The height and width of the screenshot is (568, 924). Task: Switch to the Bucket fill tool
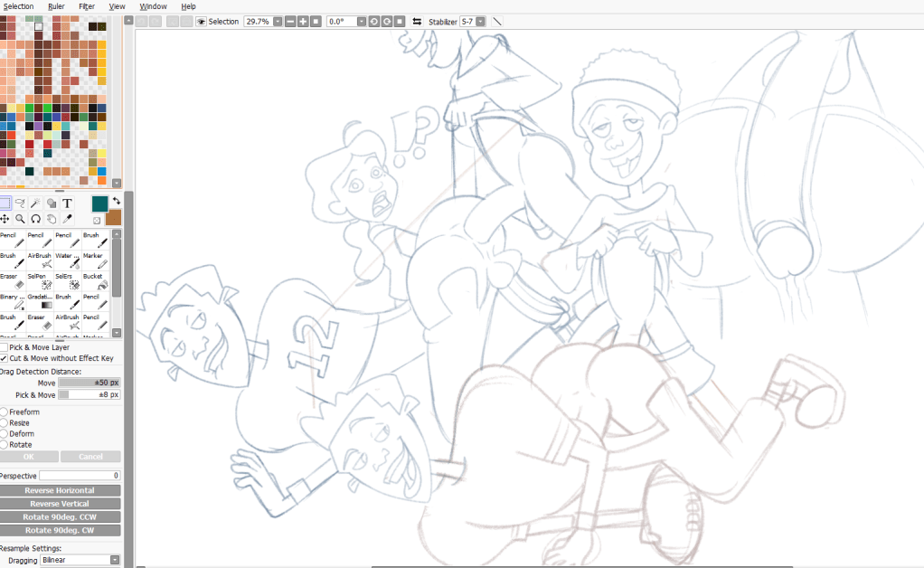(x=92, y=282)
